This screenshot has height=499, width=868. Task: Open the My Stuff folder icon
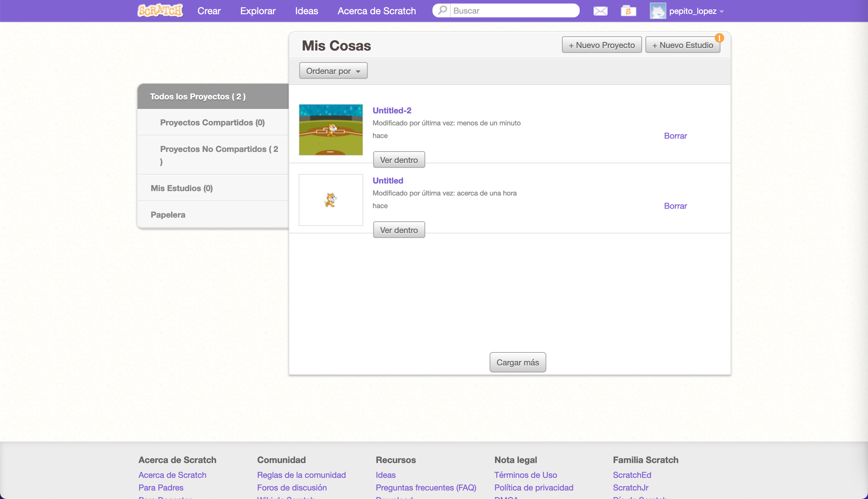click(628, 11)
